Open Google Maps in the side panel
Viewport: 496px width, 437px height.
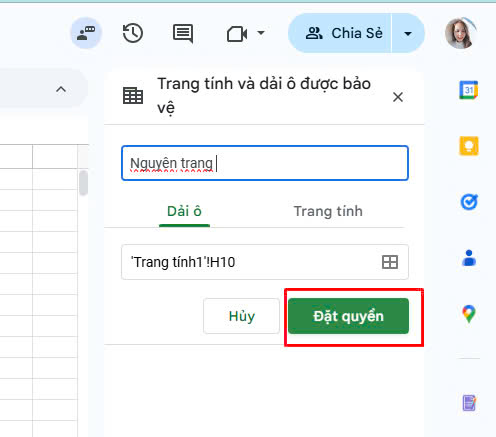pyautogui.click(x=469, y=314)
